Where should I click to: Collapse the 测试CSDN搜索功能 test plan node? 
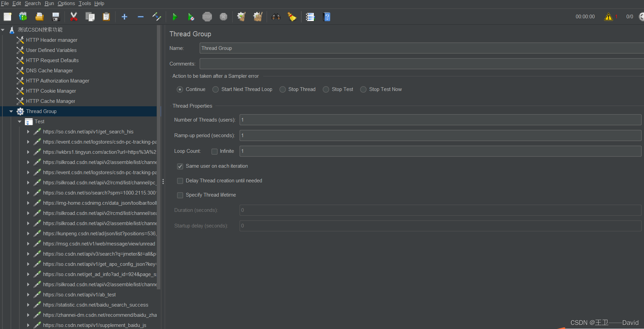tap(3, 30)
